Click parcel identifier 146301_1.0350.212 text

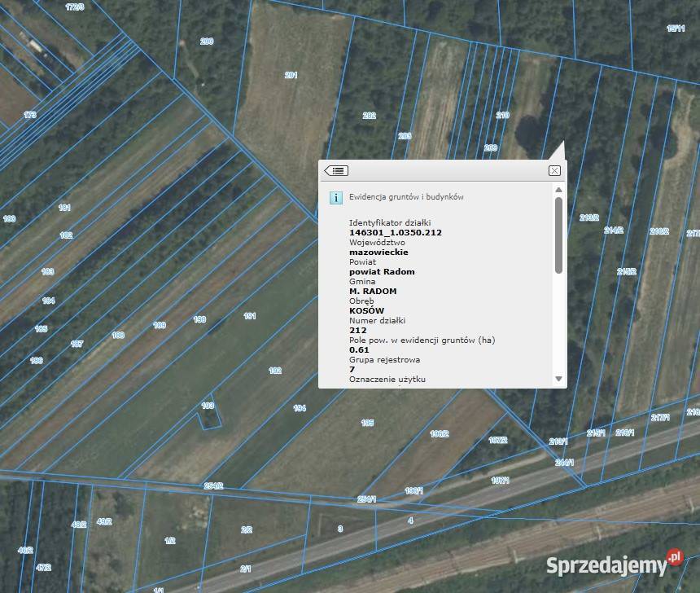[x=395, y=233]
